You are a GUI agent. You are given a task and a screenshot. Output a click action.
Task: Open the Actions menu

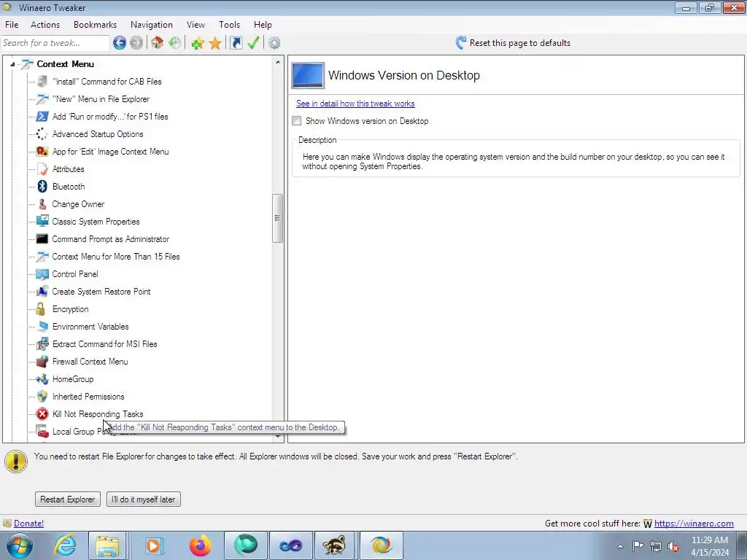45,25
